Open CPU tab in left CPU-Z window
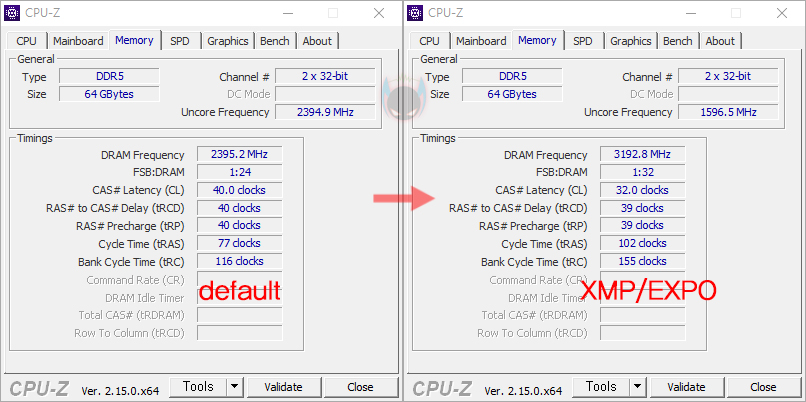The width and height of the screenshot is (806, 402). (x=27, y=41)
